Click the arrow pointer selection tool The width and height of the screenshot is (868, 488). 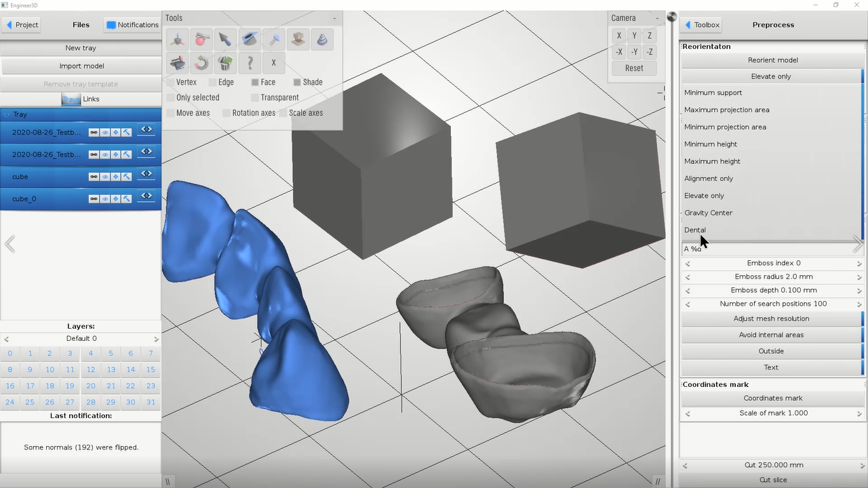pos(225,40)
